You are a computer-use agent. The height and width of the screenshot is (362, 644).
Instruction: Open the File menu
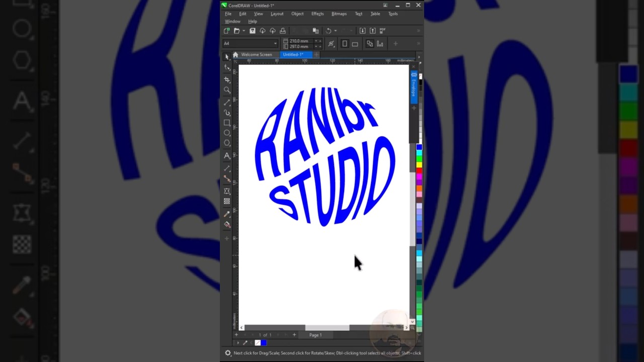pyautogui.click(x=228, y=14)
